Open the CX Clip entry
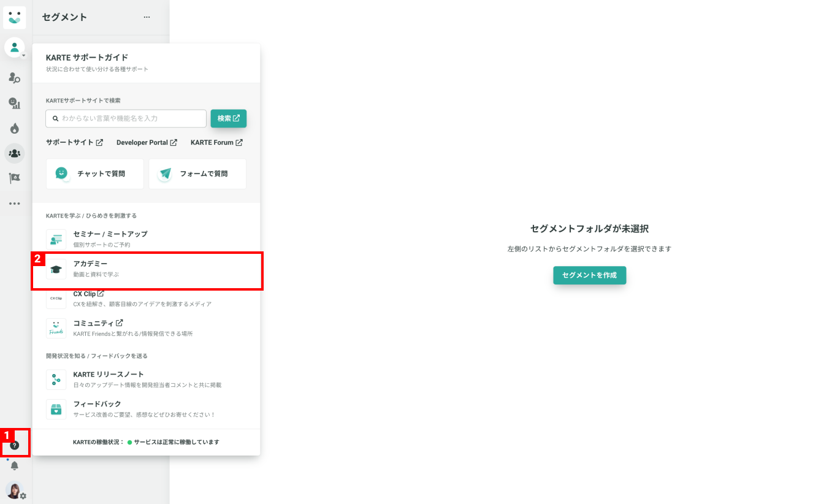This screenshot has height=504, width=813. point(147,299)
